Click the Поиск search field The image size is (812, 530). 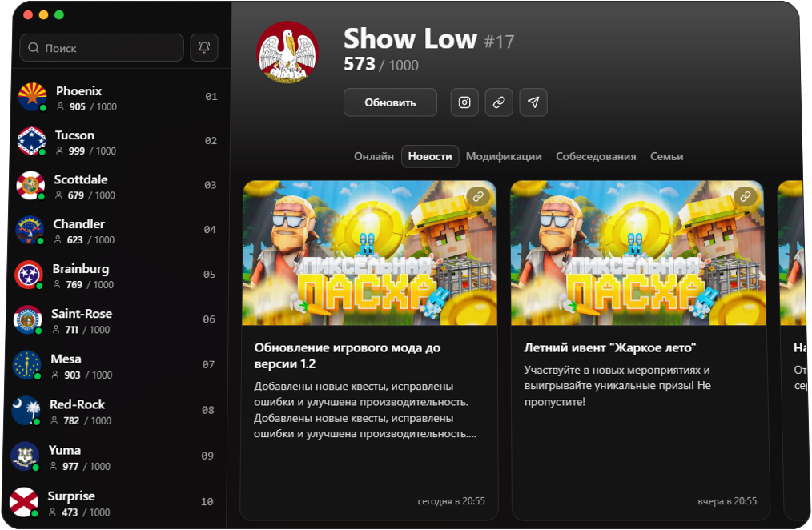click(102, 48)
